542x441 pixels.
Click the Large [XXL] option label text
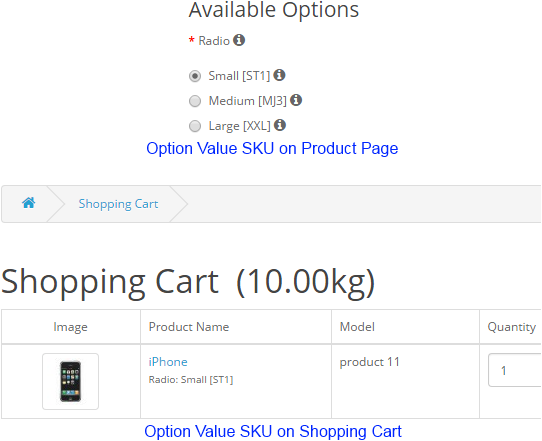click(x=240, y=126)
